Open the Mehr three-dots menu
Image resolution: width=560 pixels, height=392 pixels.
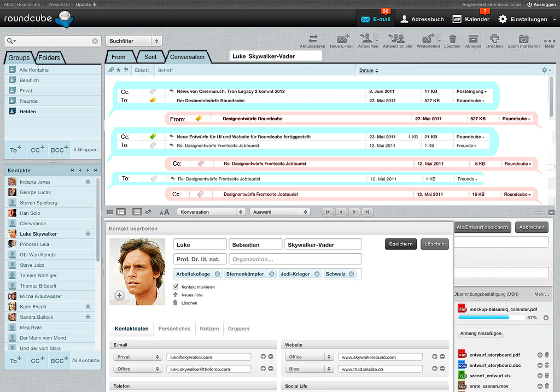point(550,40)
